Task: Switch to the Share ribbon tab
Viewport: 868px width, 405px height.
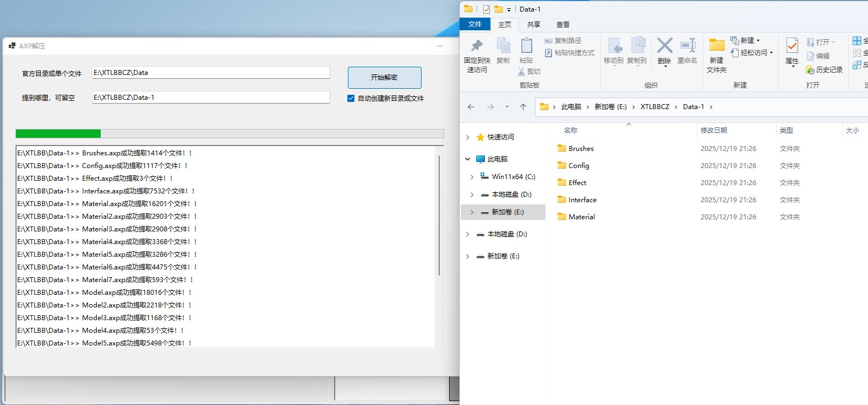Action: coord(533,25)
